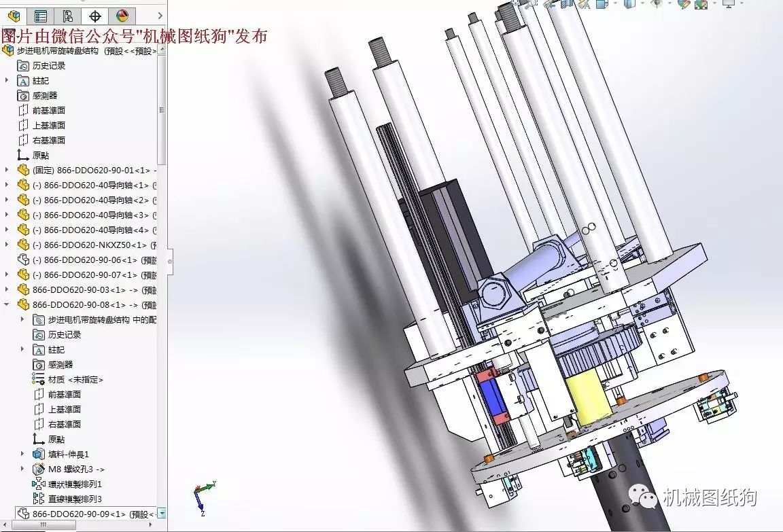Image resolution: width=783 pixels, height=532 pixels.
Task: Select the 前基準面 plane under top assembly
Action: point(48,110)
